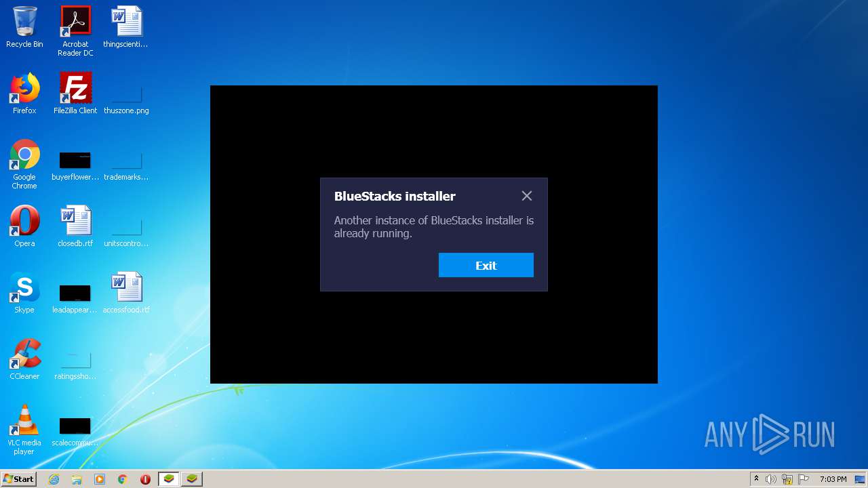Launch Opera from the taskbar
Screen dimensions: 868x488
click(145, 479)
